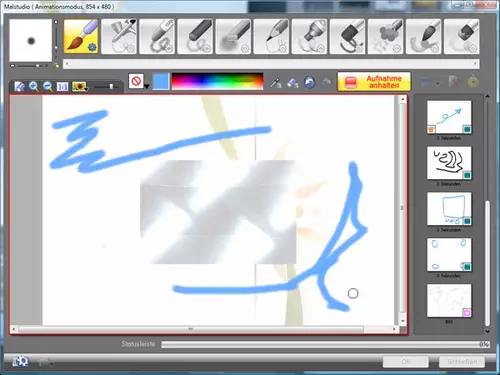500x375 pixels.
Task: Open airbrush settings via its gear
Action: click(130, 49)
